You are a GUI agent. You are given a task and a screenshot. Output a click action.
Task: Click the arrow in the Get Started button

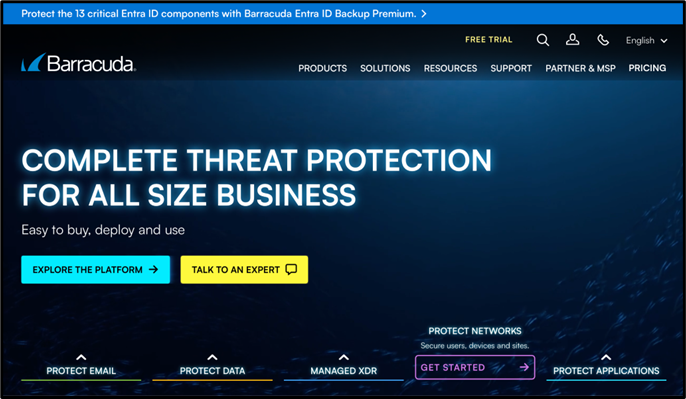[x=524, y=367]
